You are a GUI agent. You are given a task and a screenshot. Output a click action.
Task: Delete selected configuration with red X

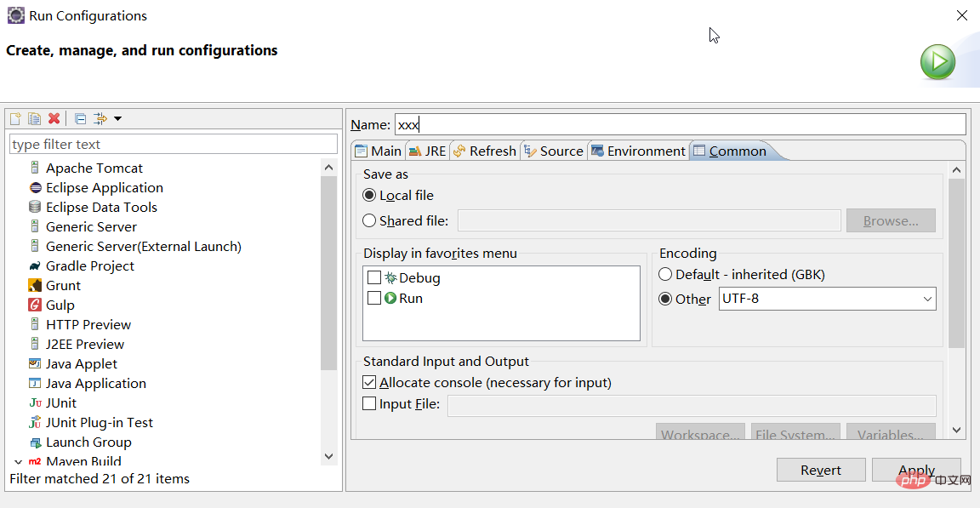[x=54, y=119]
